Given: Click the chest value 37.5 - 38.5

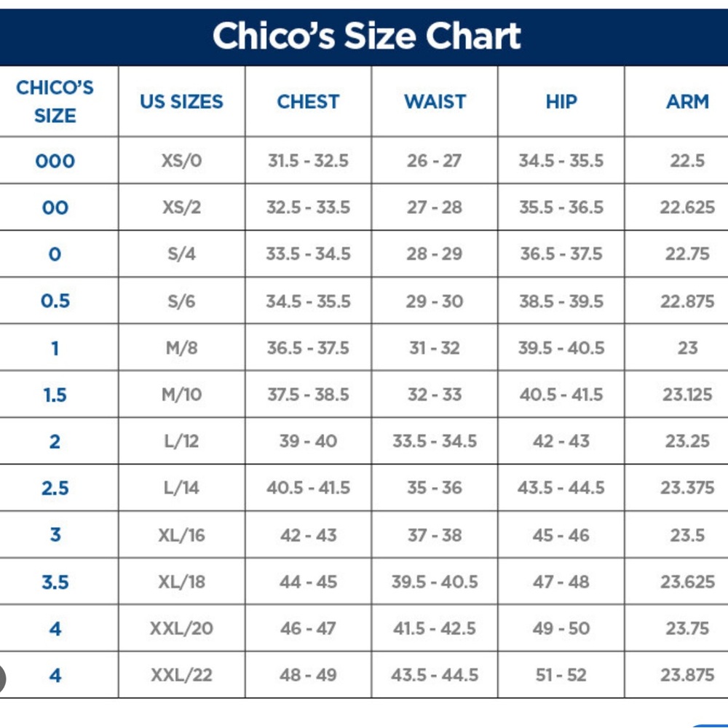Looking at the screenshot, I should click(x=308, y=395).
